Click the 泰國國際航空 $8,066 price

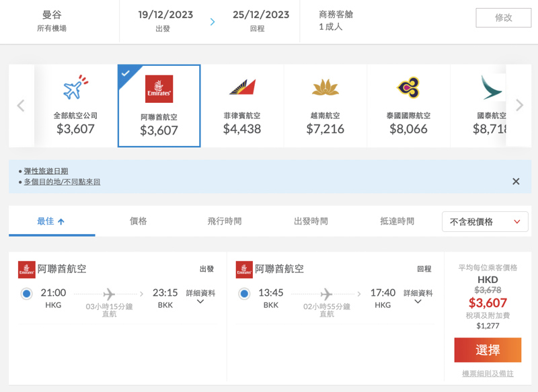(x=408, y=129)
